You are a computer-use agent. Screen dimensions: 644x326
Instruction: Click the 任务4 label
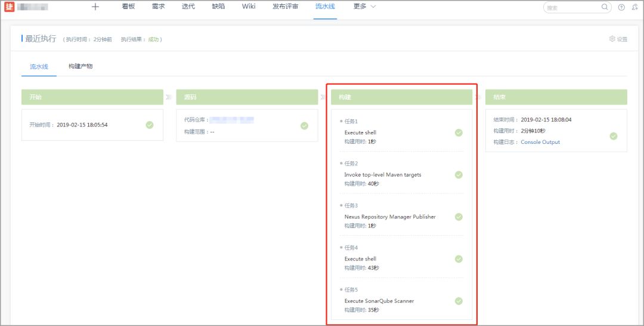pyautogui.click(x=351, y=247)
